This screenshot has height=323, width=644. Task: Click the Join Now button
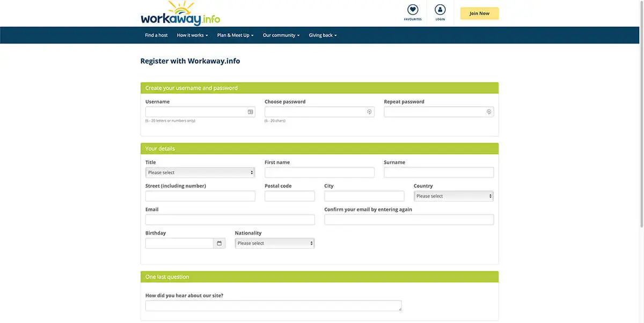tap(479, 13)
